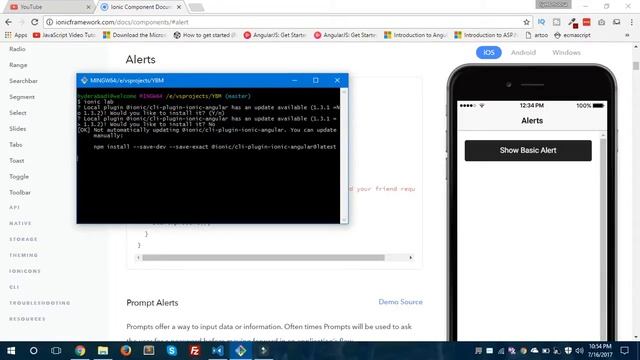The width and height of the screenshot is (640, 360).
Task: Click the code scrollbar right arrow
Action: 411,258
